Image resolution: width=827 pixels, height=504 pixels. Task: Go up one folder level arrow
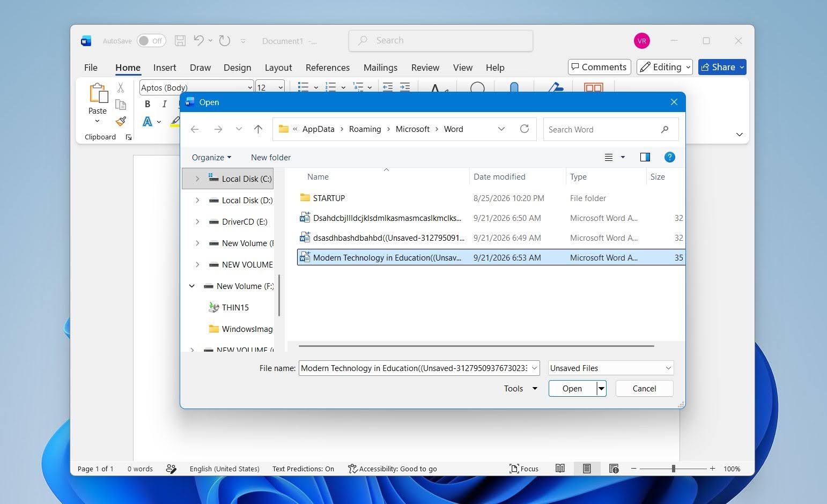click(x=258, y=129)
